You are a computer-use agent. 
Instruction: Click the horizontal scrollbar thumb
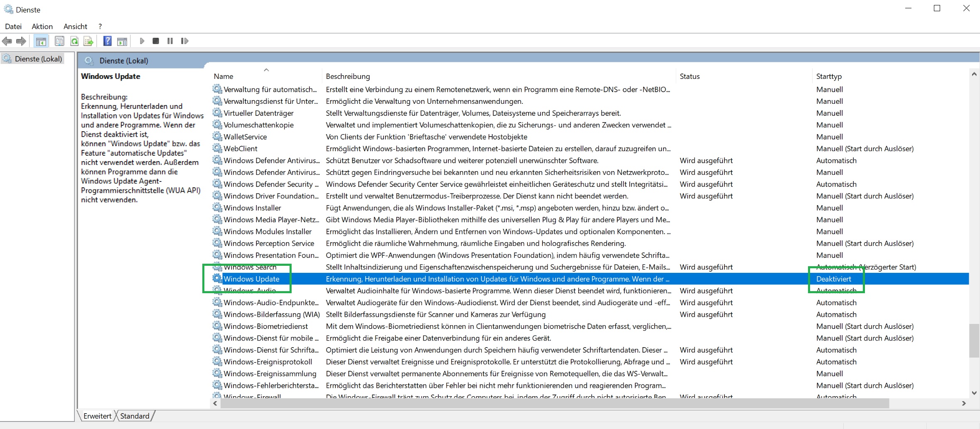click(555, 403)
